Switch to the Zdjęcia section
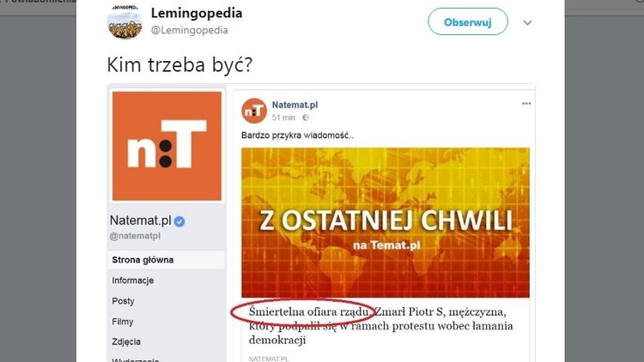644x362 pixels. pos(127,342)
